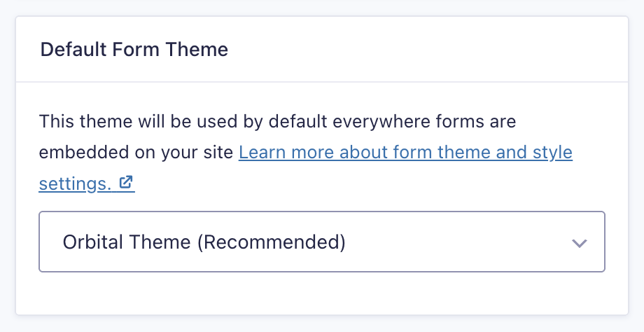Open "Learn more about form theme and style" link
Screen dimensions: 644x332
405,152
